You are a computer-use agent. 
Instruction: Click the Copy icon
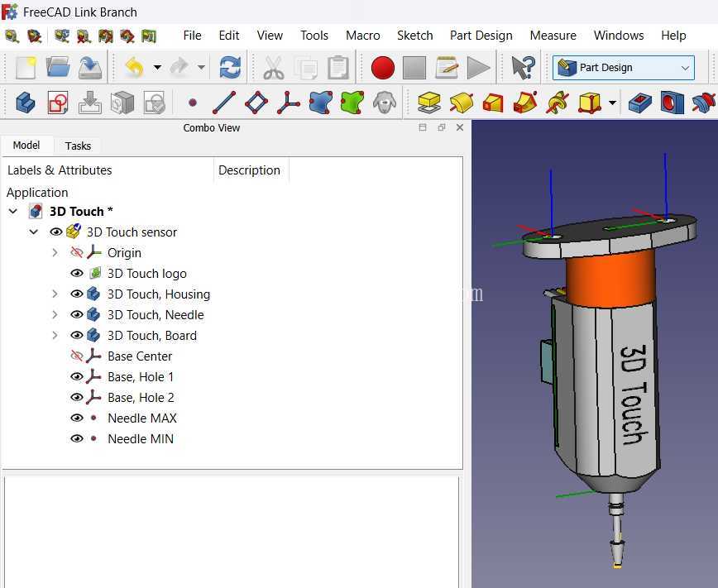[x=306, y=68]
